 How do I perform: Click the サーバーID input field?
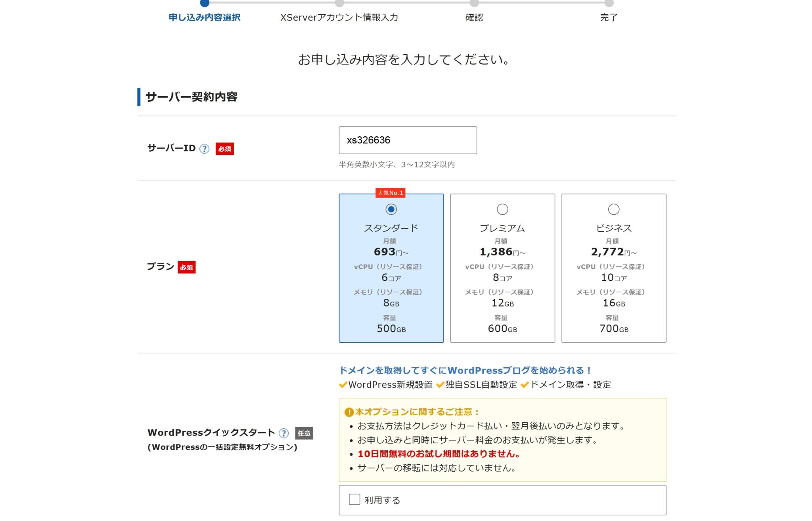coord(407,140)
